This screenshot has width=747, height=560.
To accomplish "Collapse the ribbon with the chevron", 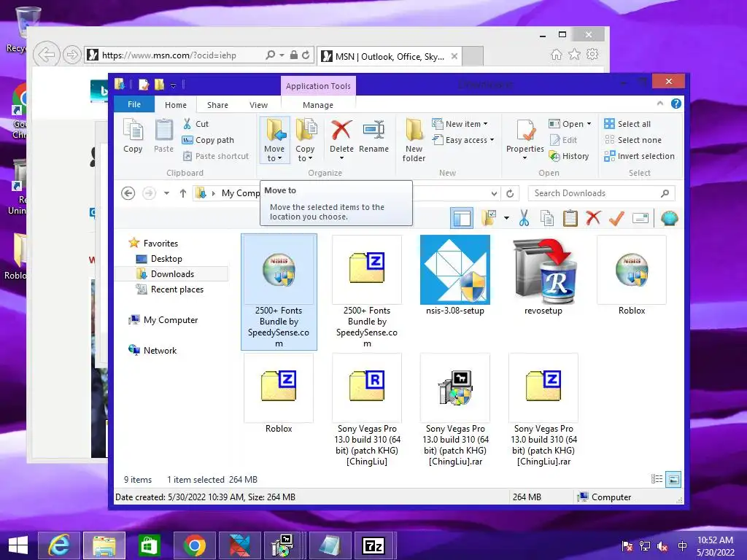I will pyautogui.click(x=659, y=104).
